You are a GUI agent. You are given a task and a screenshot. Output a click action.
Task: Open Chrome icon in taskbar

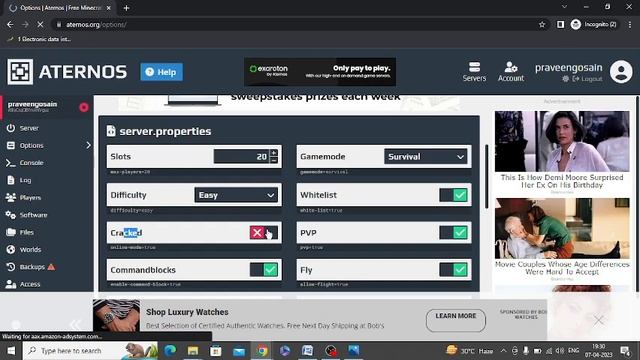262,351
